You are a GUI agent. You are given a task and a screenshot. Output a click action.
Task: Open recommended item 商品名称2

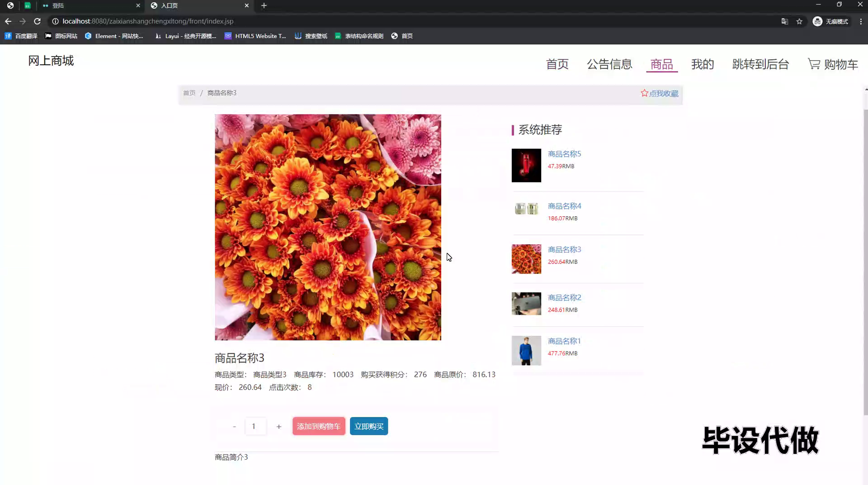pyautogui.click(x=564, y=297)
